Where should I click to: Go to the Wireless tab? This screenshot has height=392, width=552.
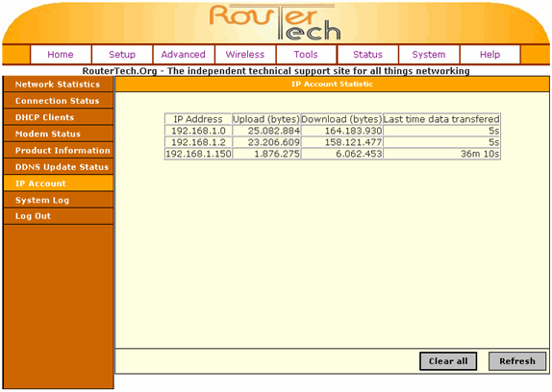click(245, 55)
